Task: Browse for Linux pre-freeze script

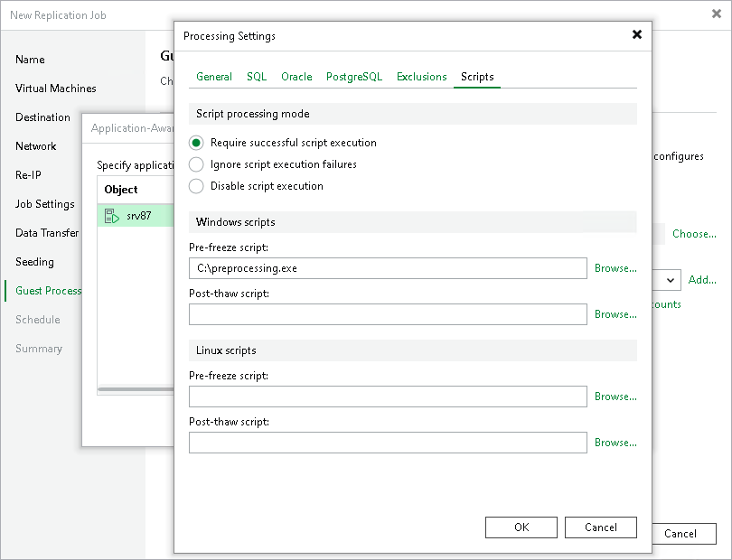Action: tap(615, 397)
